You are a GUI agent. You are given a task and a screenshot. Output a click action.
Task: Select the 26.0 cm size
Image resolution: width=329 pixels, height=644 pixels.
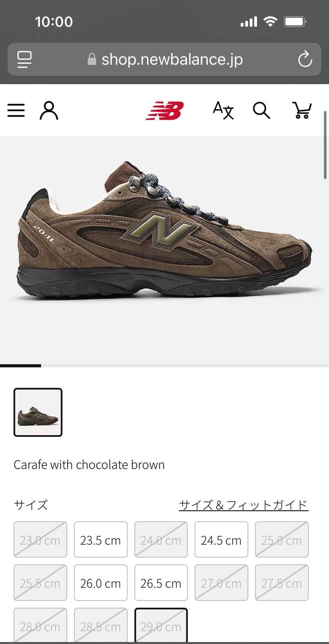coord(101,583)
